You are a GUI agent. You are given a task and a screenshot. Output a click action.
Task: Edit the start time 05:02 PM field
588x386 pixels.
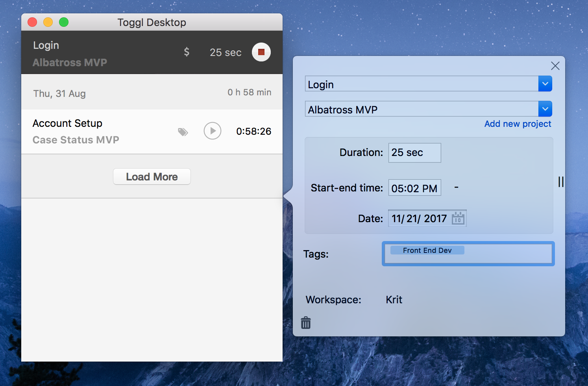(414, 188)
